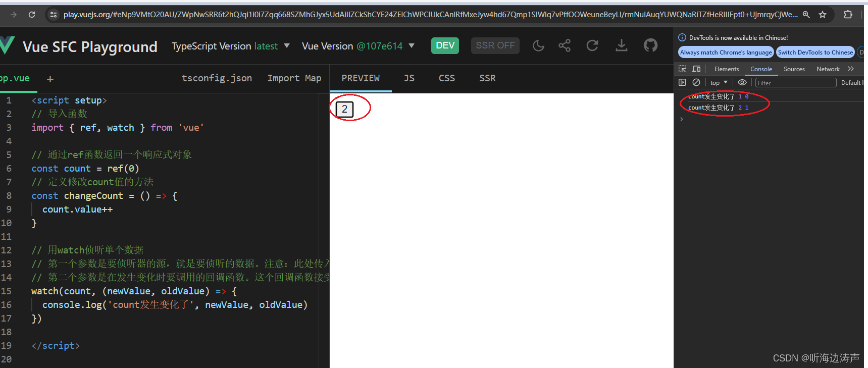Open the browser zoom control icon
This screenshot has width=868, height=368.
806,15
